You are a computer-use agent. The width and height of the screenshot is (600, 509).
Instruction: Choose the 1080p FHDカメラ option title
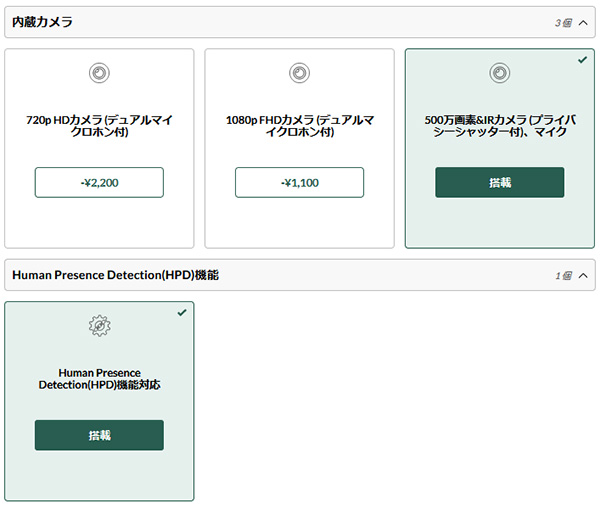300,126
